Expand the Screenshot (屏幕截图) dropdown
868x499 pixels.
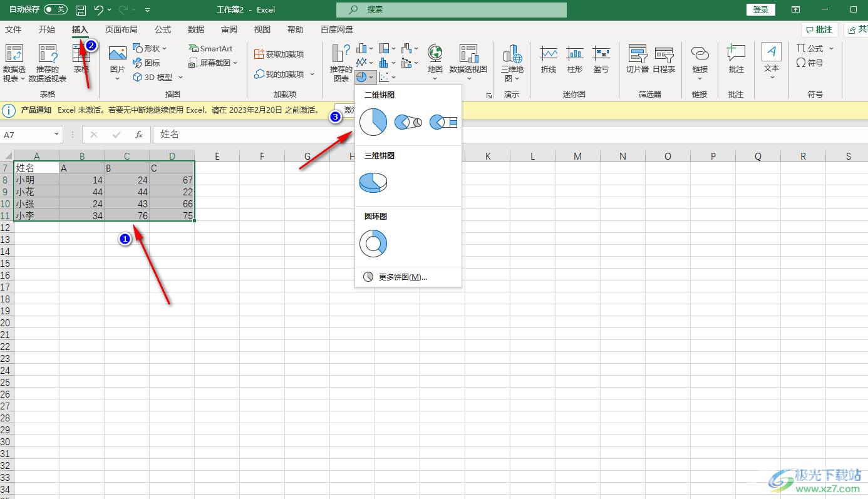(x=235, y=63)
